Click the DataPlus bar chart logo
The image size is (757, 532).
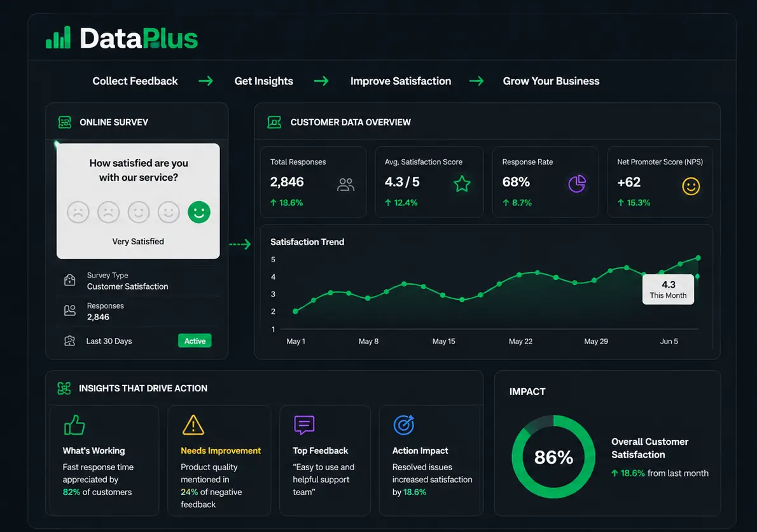point(58,37)
